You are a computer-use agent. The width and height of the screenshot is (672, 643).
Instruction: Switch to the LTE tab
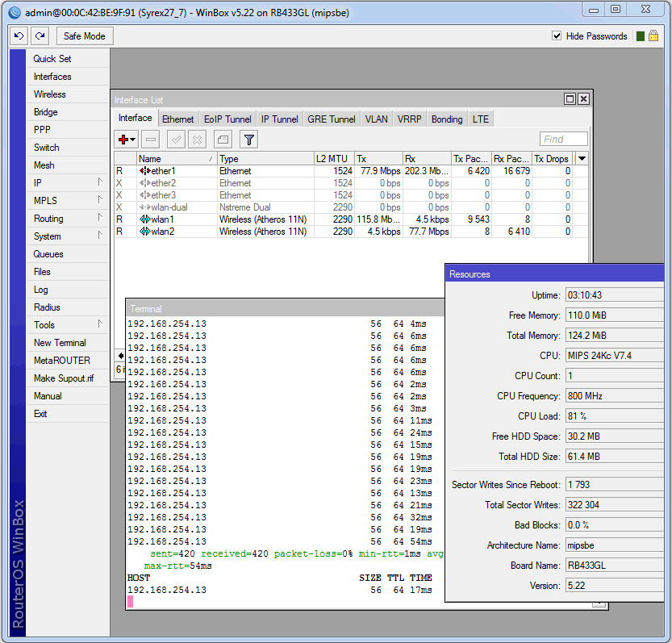click(481, 119)
